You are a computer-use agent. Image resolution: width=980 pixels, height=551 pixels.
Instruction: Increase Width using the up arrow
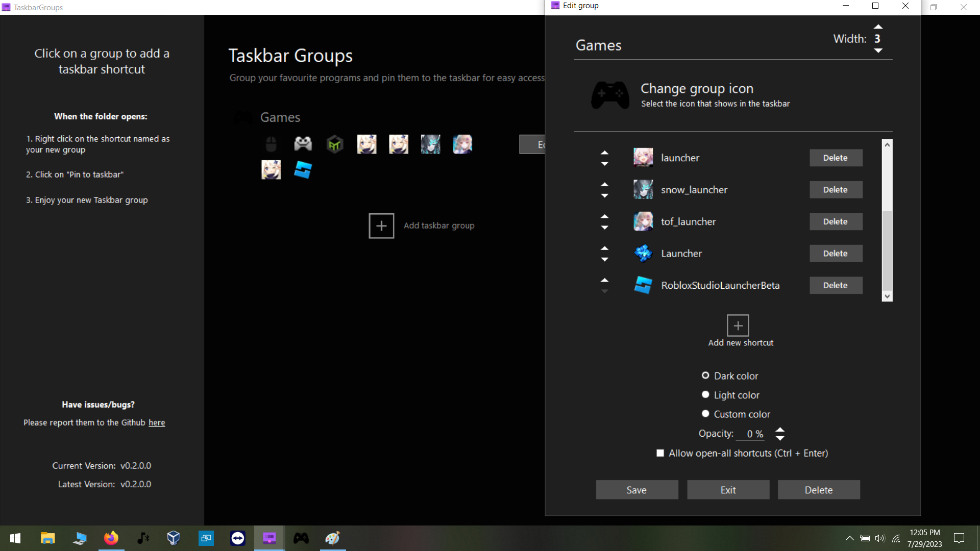(878, 27)
